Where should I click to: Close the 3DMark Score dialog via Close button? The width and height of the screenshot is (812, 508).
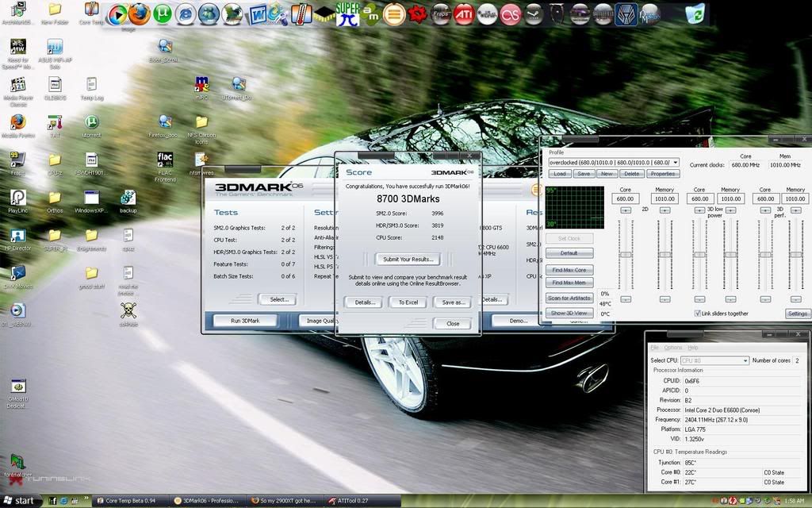point(453,324)
